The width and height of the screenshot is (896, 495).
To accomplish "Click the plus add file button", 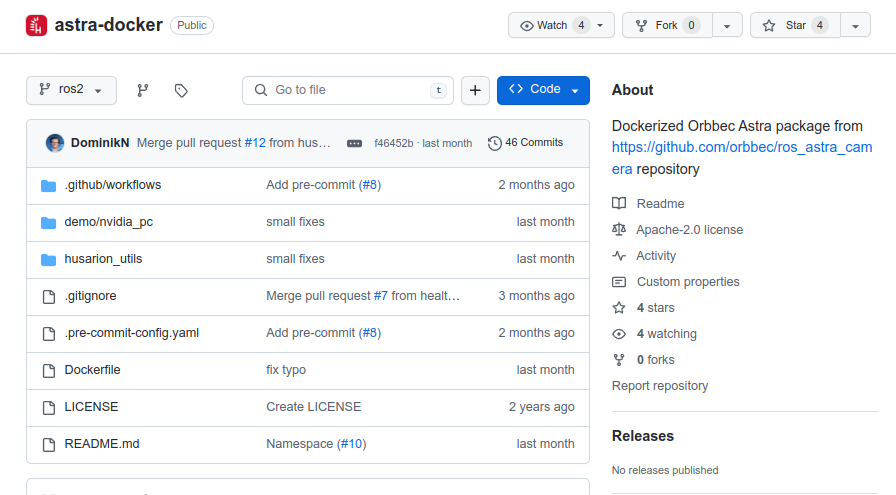I will [x=475, y=90].
